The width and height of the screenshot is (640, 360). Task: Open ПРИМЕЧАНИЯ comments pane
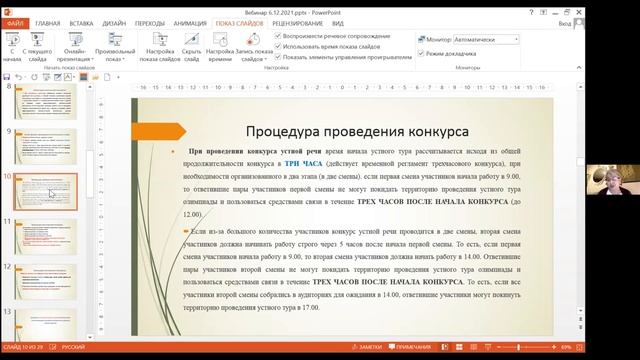click(410, 347)
